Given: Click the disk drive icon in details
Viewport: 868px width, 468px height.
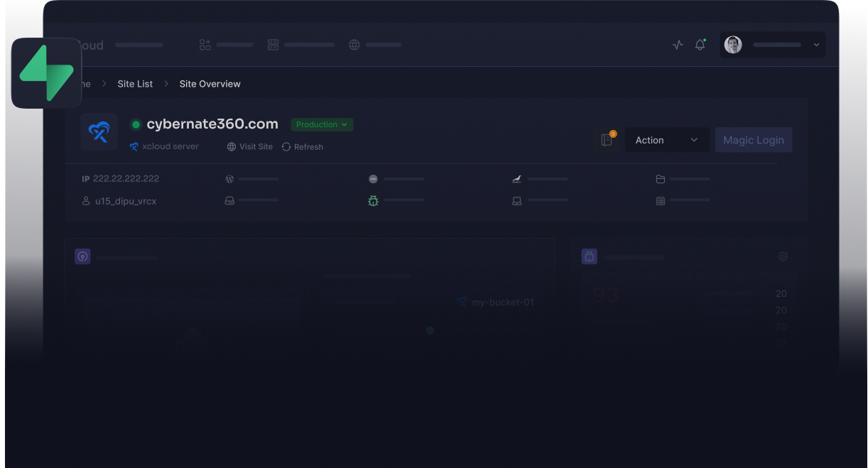Looking at the screenshot, I should pos(229,201).
